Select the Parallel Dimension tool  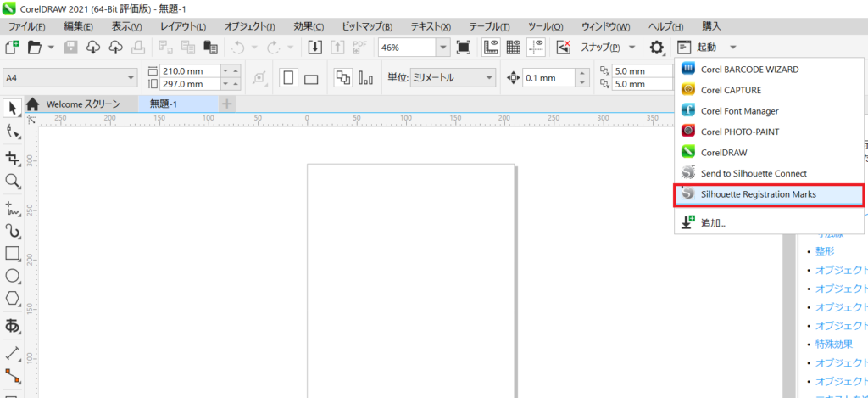click(12, 354)
